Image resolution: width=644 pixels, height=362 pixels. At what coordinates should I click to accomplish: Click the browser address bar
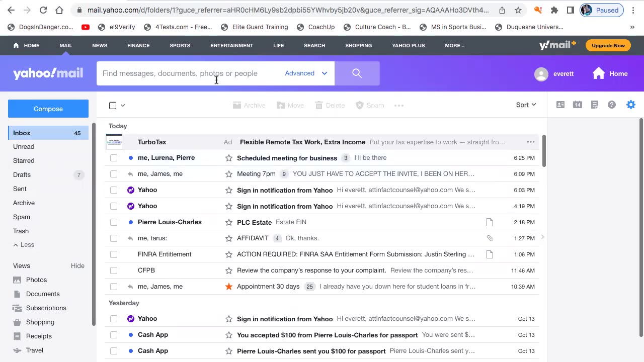[x=288, y=10]
